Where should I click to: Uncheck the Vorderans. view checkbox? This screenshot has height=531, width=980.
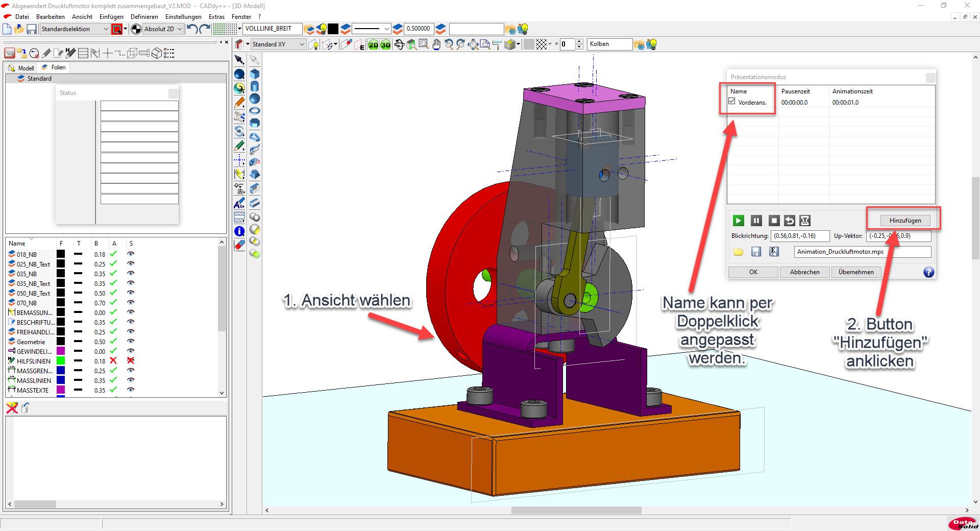pyautogui.click(x=732, y=102)
